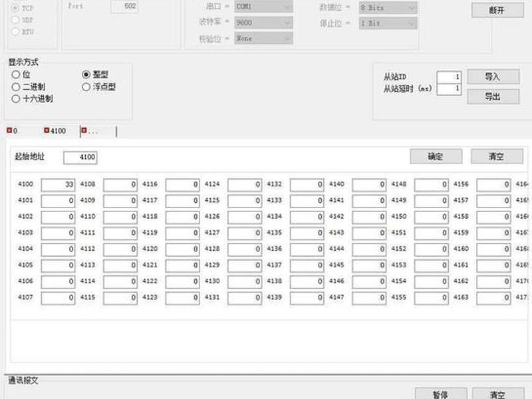Click register 4159 value field
Image resolution: width=532 pixels, height=399 pixels.
493,233
